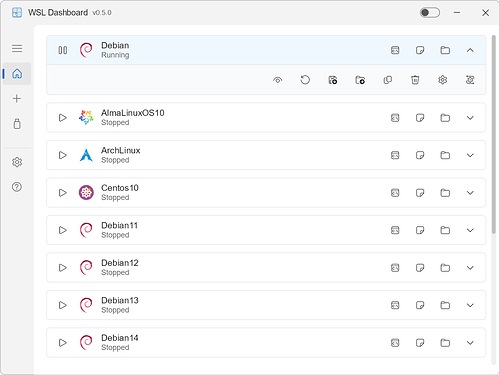Start the Debian12 distro
499x375 pixels.
click(63, 268)
